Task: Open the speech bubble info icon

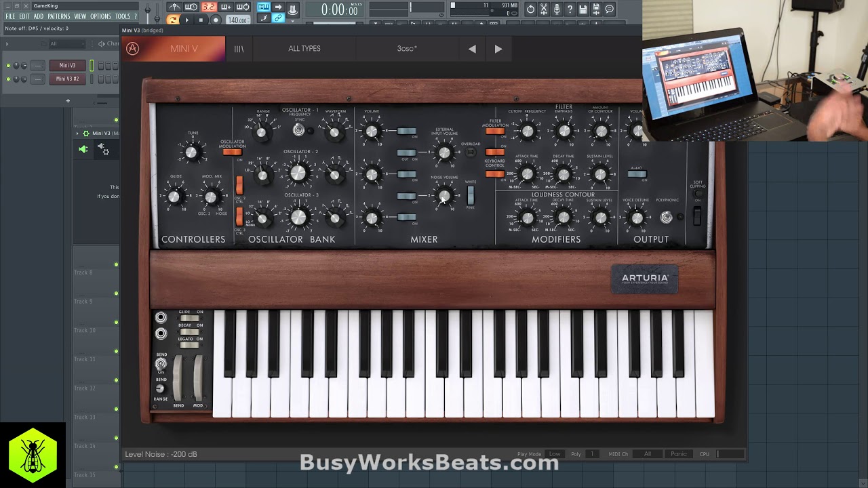Action: tap(610, 9)
